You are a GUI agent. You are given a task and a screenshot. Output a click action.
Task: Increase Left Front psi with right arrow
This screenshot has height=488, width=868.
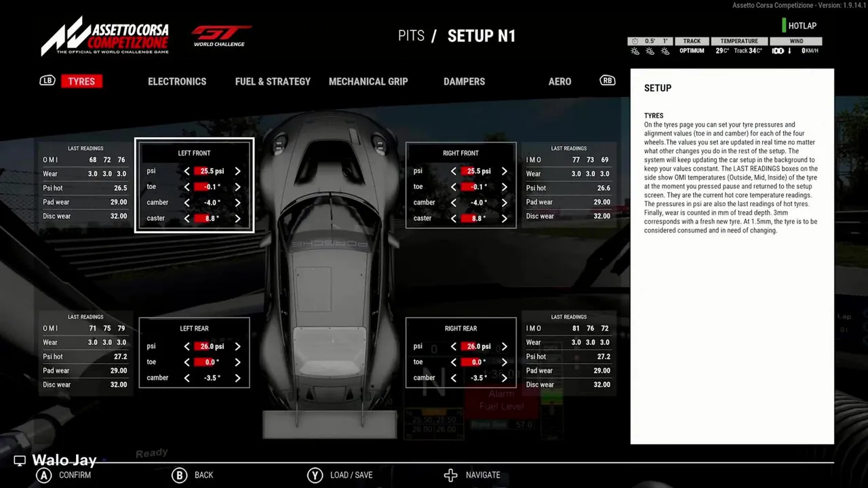point(237,171)
